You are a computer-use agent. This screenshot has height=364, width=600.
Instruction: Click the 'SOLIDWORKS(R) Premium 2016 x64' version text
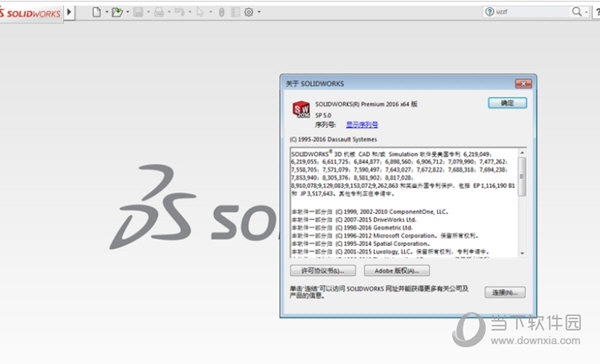(x=366, y=104)
